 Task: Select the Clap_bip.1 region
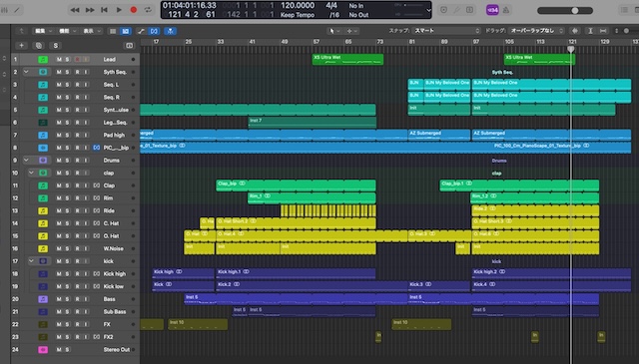click(519, 185)
